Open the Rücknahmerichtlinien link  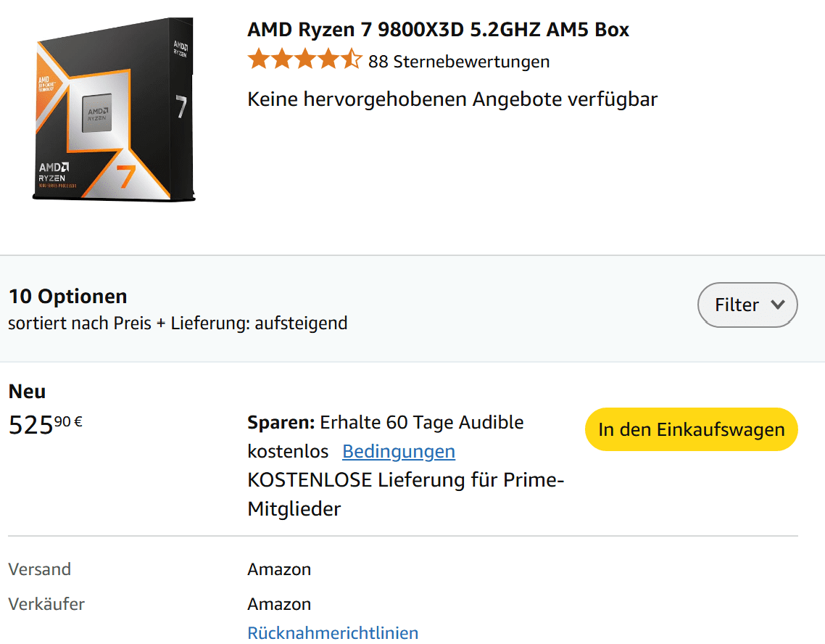(333, 632)
